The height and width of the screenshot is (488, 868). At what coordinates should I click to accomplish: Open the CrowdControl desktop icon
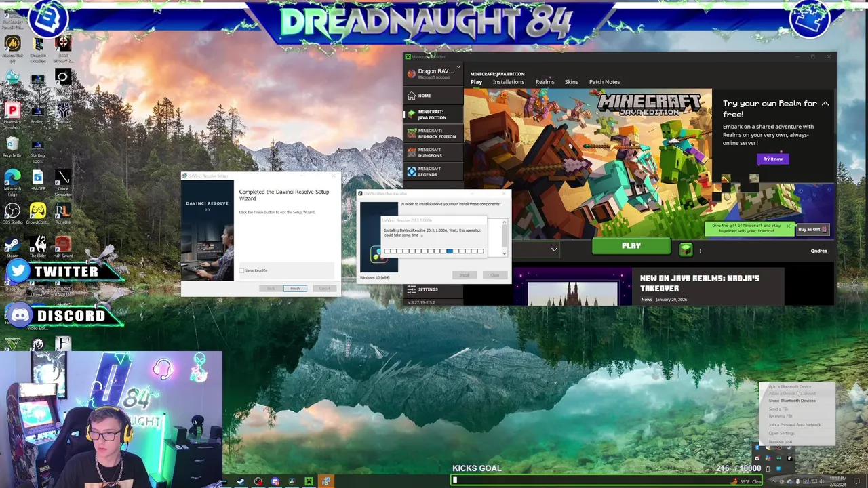[x=38, y=213]
